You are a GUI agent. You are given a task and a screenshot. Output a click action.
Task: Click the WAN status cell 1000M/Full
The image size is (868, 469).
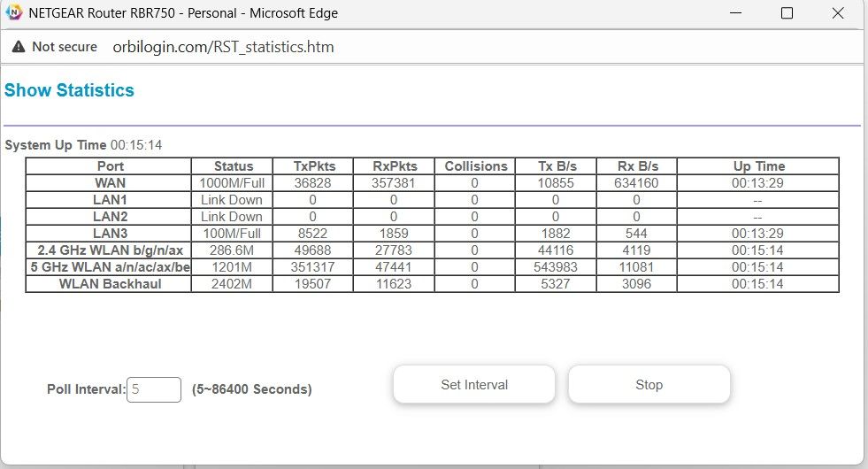coord(233,182)
